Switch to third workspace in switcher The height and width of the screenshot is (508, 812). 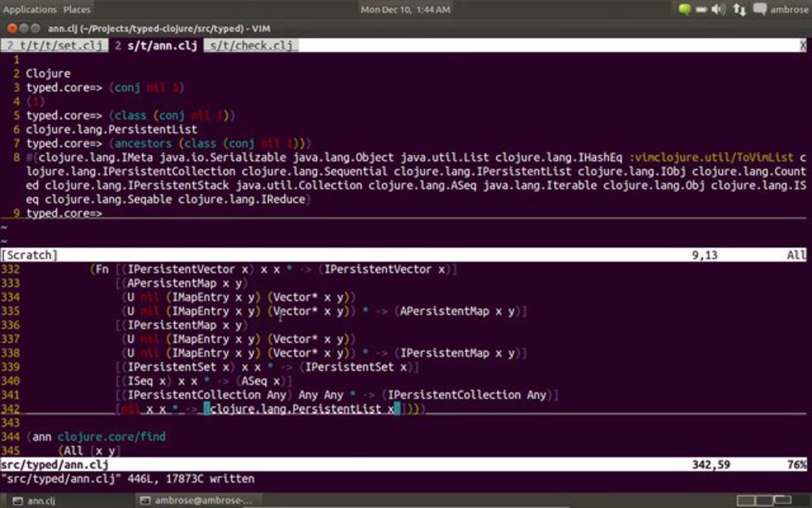(x=783, y=501)
